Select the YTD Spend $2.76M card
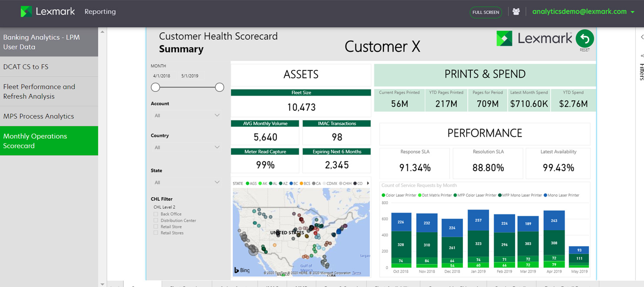This screenshot has height=287, width=644. click(x=574, y=100)
